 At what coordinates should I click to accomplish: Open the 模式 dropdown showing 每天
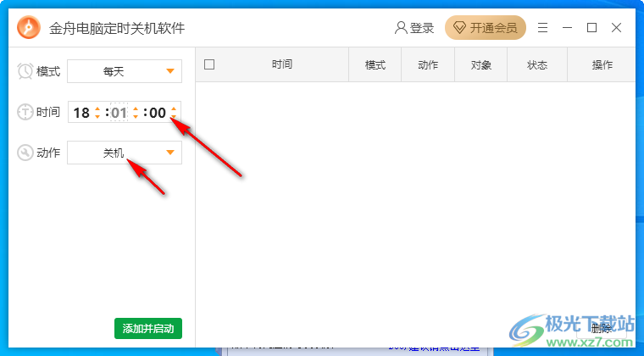click(125, 71)
